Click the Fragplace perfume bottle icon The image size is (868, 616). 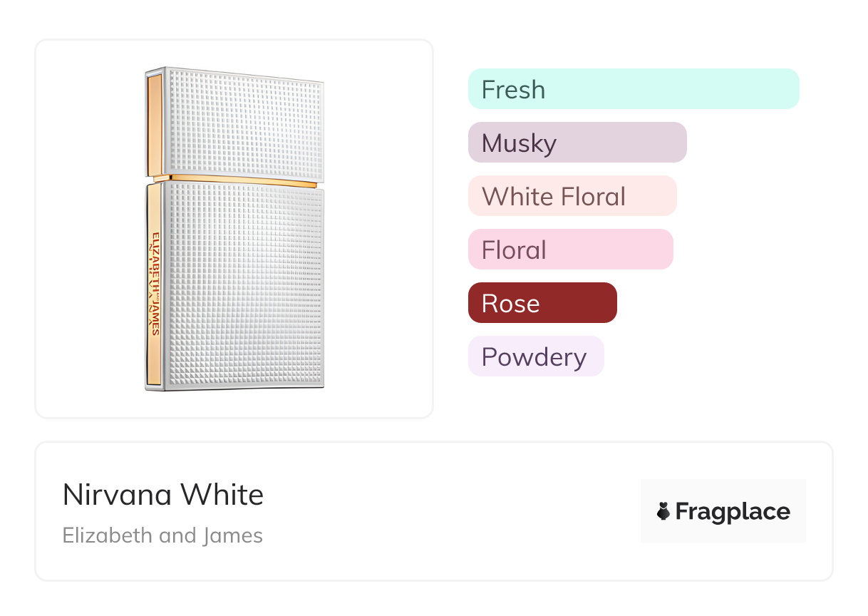coord(663,511)
